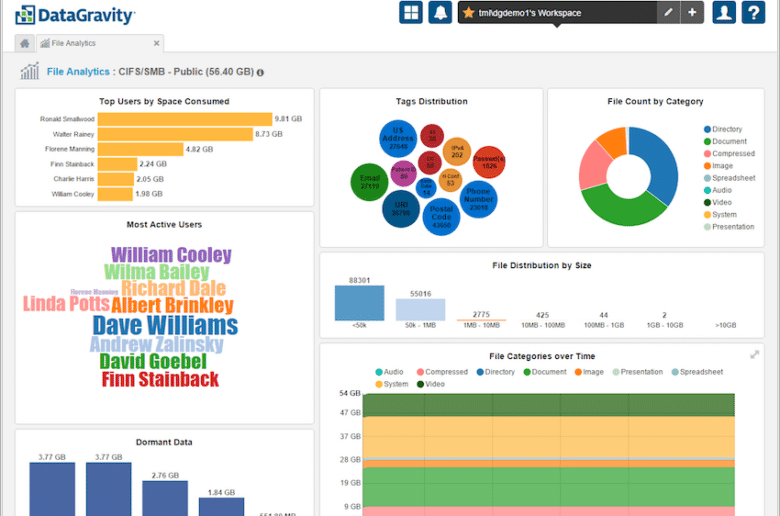Select the pink Compressed donut segment
This screenshot has height=516, width=780.
coord(594,166)
